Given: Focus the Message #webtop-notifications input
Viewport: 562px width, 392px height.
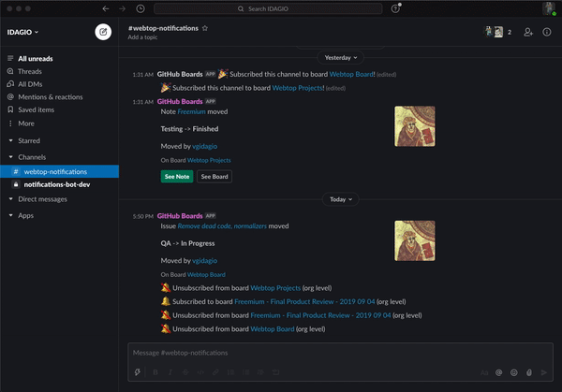Looking at the screenshot, I should [341, 353].
